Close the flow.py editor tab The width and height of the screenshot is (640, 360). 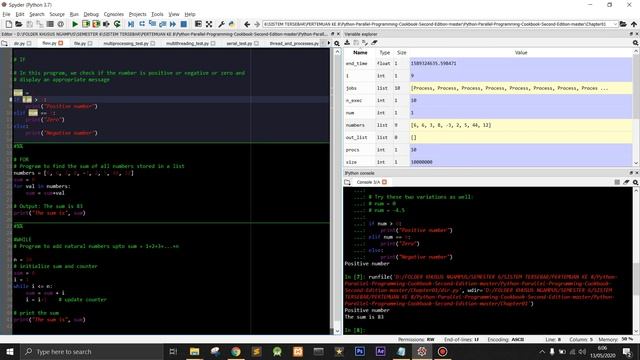click(x=61, y=43)
